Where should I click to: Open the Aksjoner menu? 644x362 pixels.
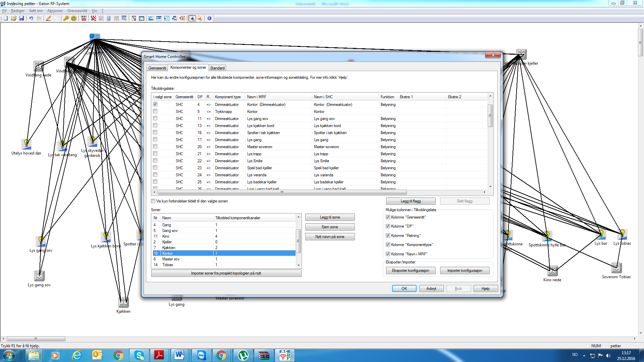point(55,11)
